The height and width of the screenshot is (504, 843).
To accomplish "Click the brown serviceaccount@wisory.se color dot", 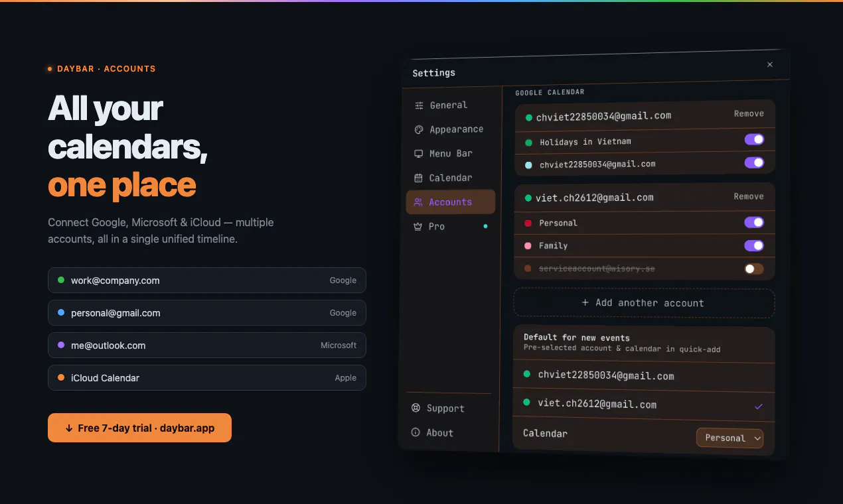I will coord(528,269).
